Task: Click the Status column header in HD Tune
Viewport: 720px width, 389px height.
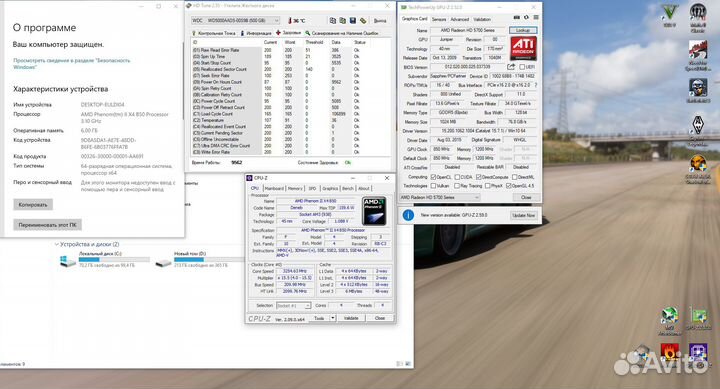Action: tap(360, 42)
